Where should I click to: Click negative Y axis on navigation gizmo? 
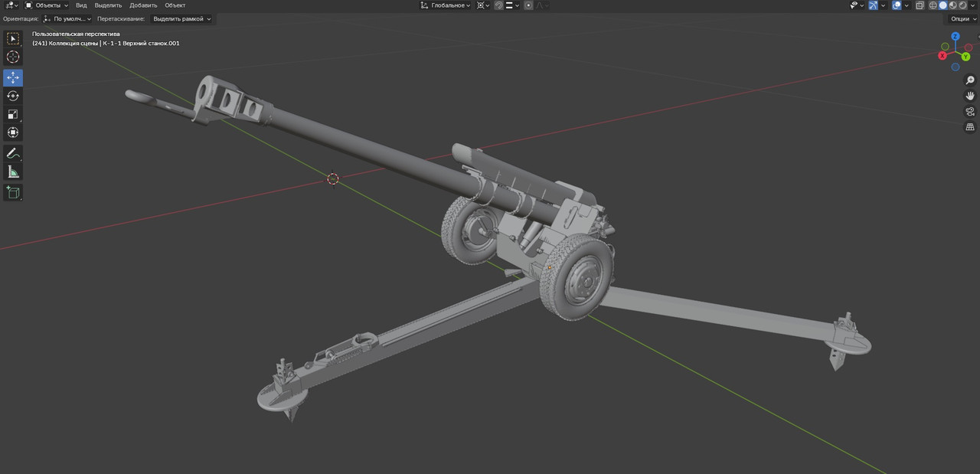tap(945, 47)
